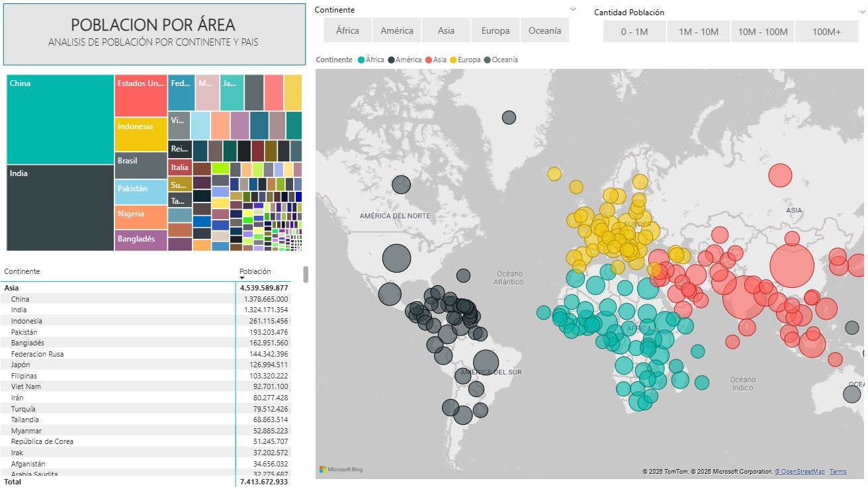The width and height of the screenshot is (868, 489).
Task: Select the India tile in treemap
Action: (60, 208)
